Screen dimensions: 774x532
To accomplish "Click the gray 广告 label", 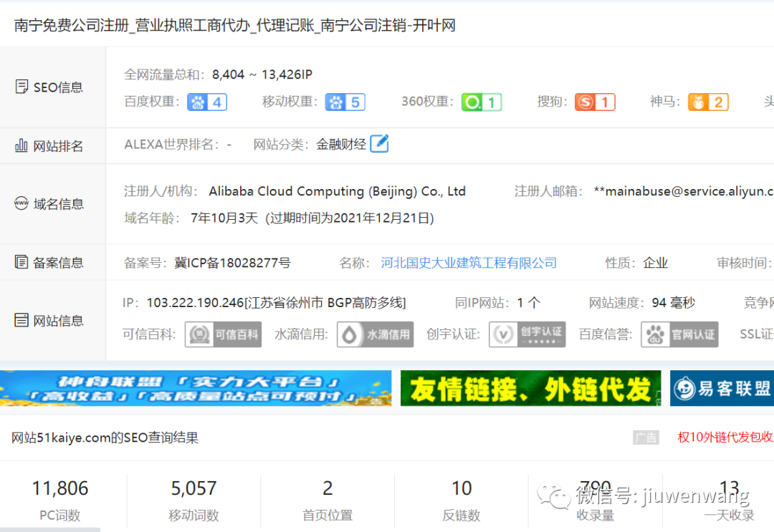I will point(646,437).
